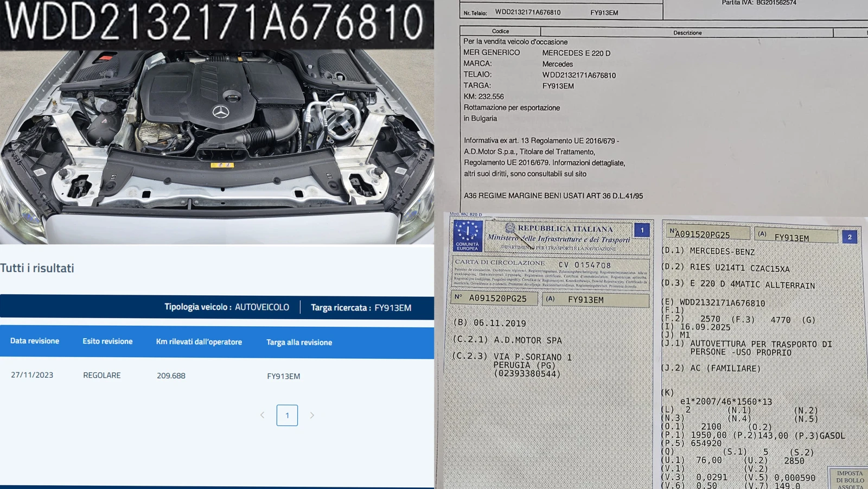Click the Imposta di Bollo Assolta stamp
This screenshot has height=489, width=868.
[849, 479]
